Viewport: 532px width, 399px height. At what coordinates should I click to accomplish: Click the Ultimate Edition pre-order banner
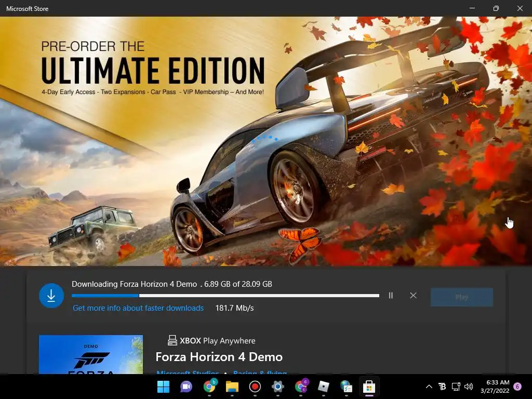[x=266, y=141]
